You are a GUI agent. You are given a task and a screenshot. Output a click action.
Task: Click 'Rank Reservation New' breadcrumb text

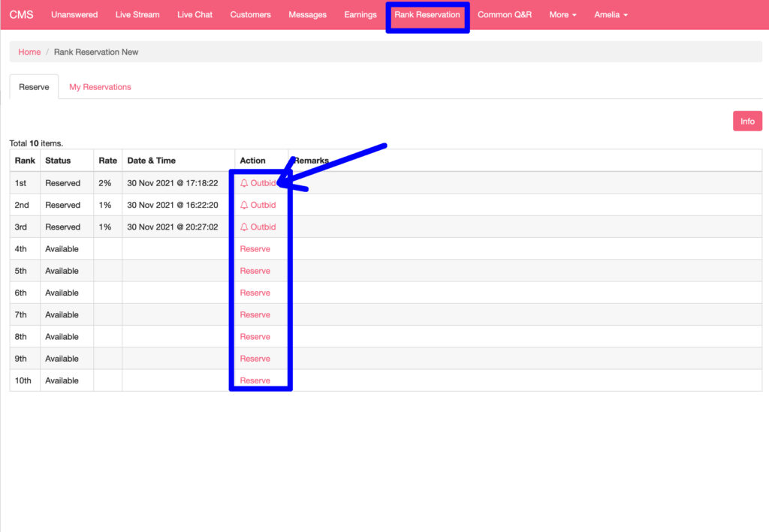pos(96,52)
